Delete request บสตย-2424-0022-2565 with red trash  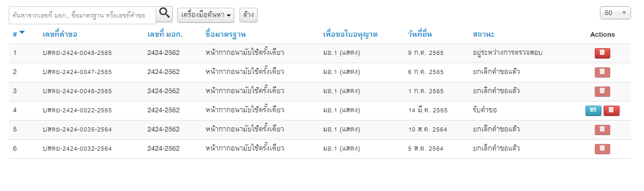[611, 110]
